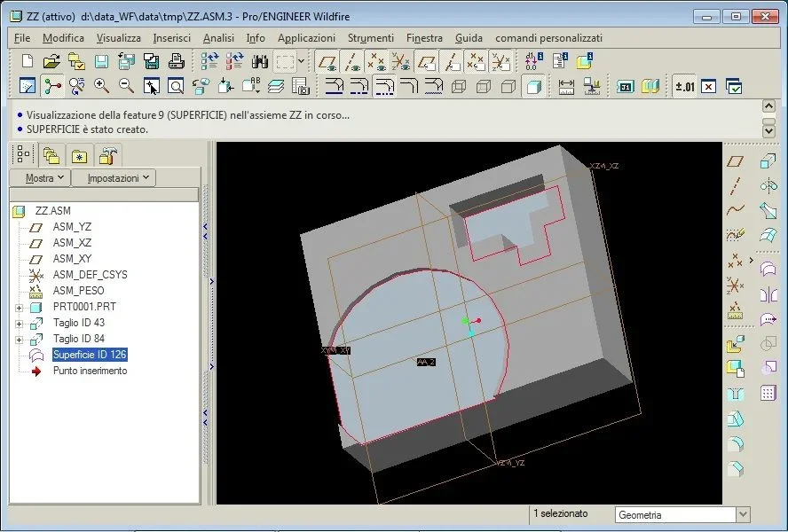Select the Hole tool in right toolbar
The height and width of the screenshot is (532, 788).
click(x=736, y=394)
